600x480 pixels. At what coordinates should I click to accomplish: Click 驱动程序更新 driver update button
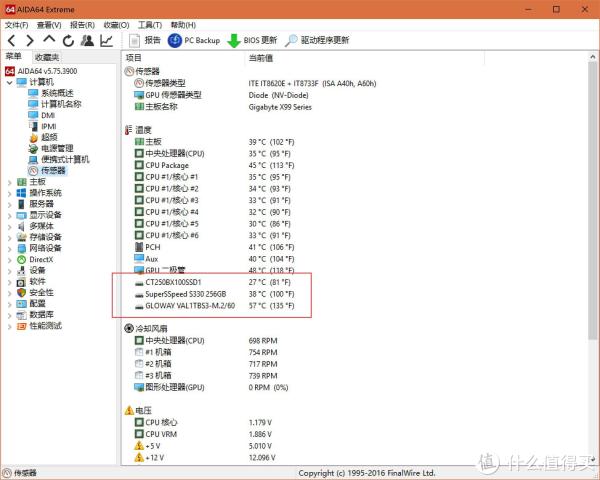tap(317, 40)
